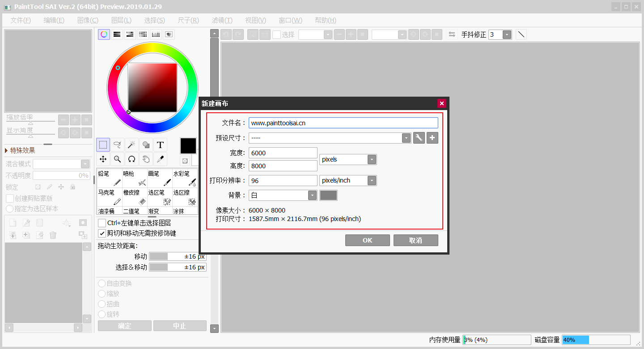Viewport: 644px width, 349px height.
Task: Toggle 创建剪贴蒙版 checkbox
Action: click(x=9, y=198)
